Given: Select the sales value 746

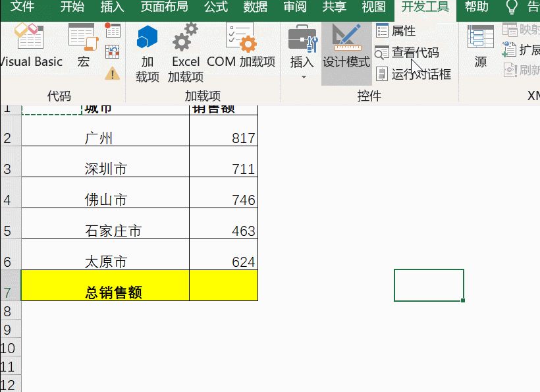Looking at the screenshot, I should click(x=223, y=193).
